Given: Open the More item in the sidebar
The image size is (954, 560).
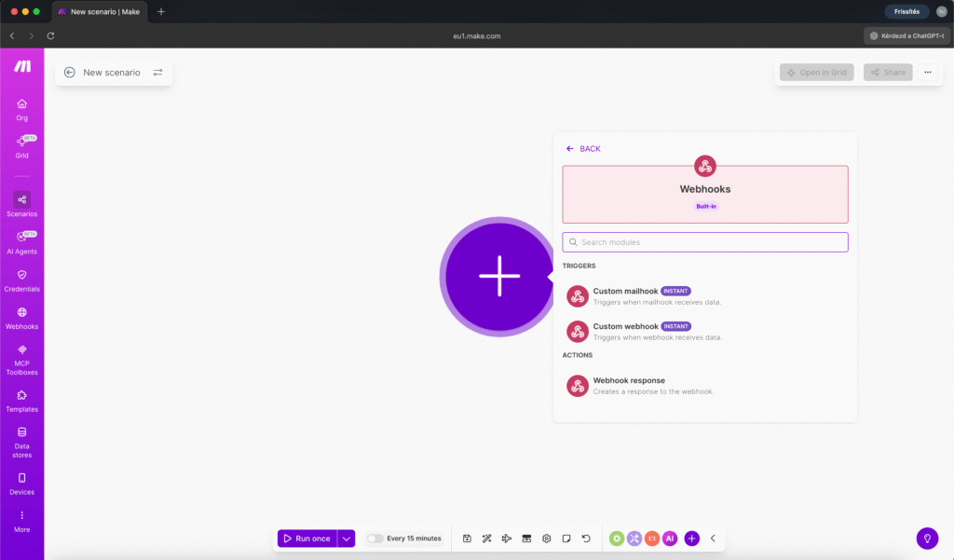Looking at the screenshot, I should [x=20, y=523].
